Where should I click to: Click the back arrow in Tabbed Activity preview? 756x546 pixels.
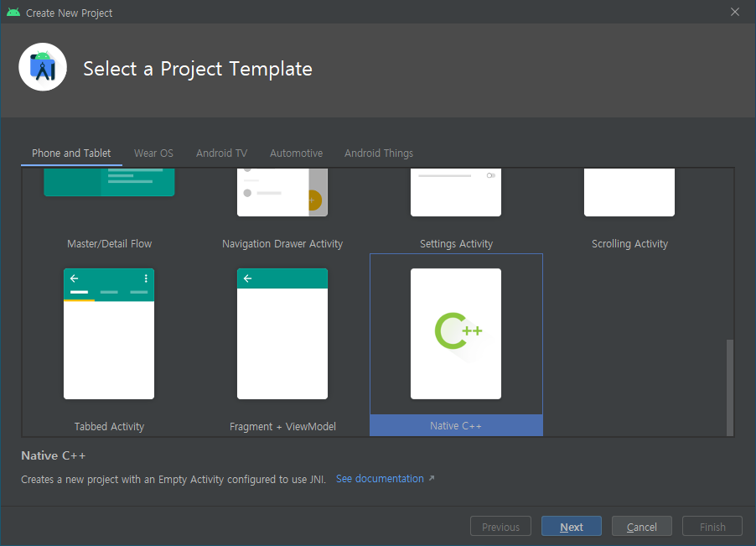[75, 278]
